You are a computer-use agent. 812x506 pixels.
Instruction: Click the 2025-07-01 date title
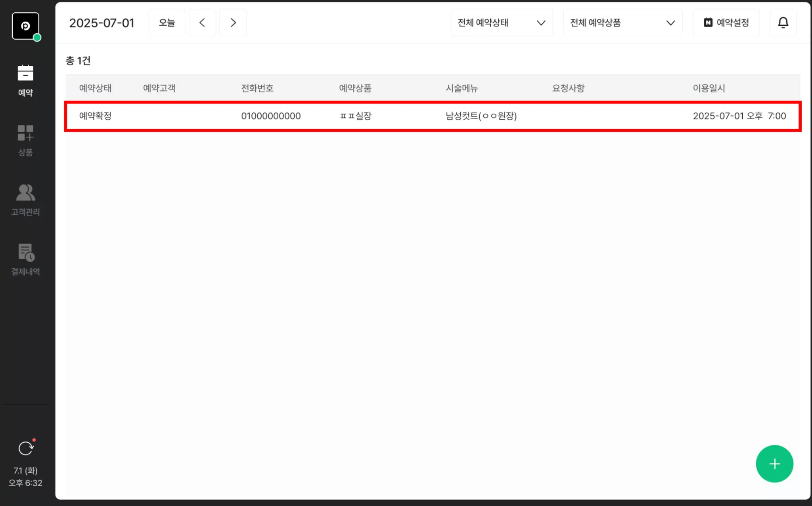point(101,23)
